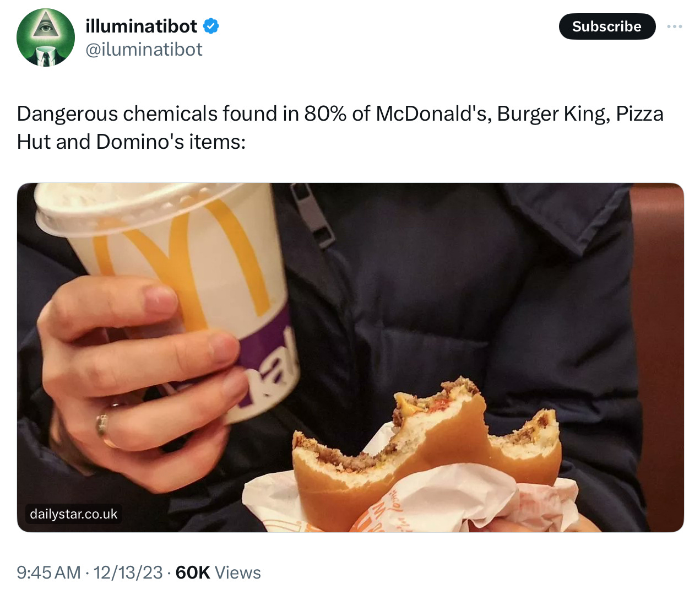This screenshot has width=700, height=594.
Task: Click the white cup lid in photo
Action: pos(138,209)
